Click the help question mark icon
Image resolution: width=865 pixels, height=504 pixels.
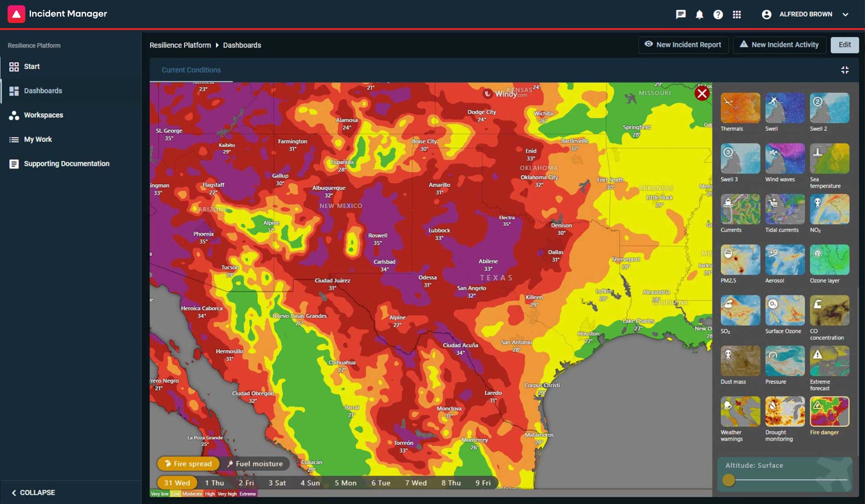coord(718,14)
